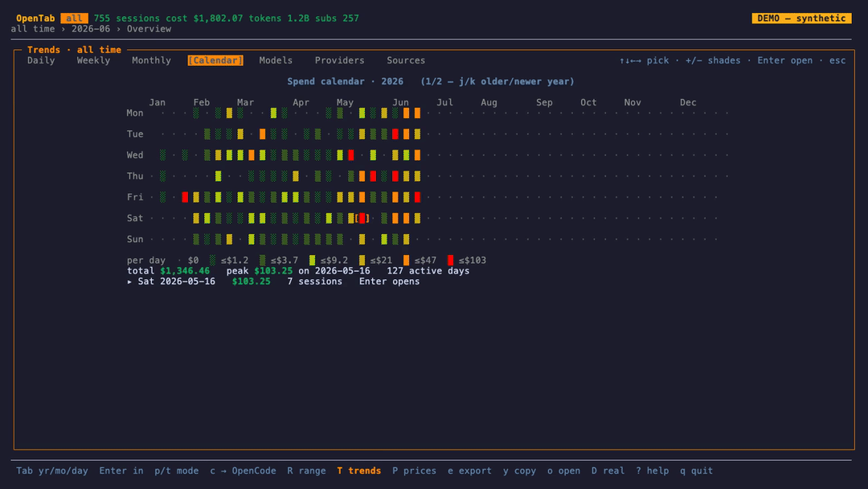Click the 'Jun' month label
Image resolution: width=868 pixels, height=489 pixels.
(x=400, y=102)
